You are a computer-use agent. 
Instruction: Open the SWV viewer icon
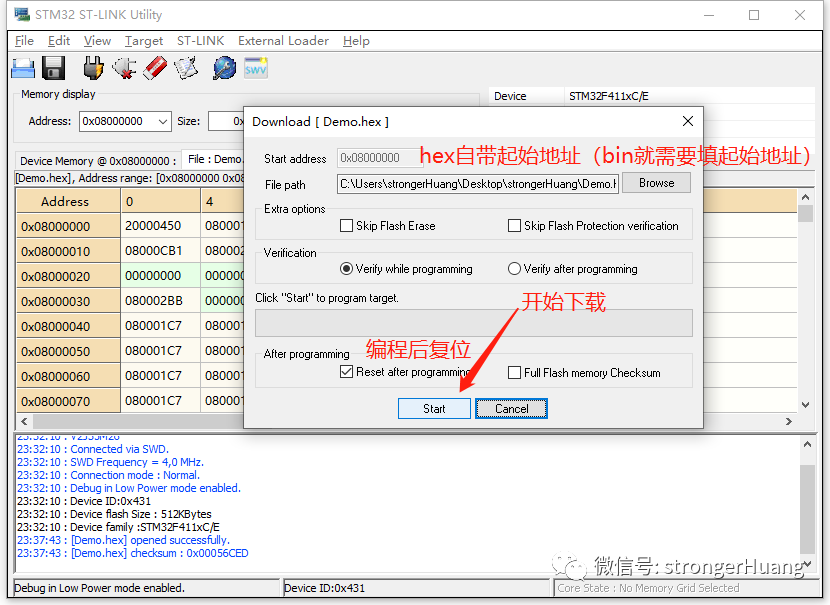click(x=256, y=68)
